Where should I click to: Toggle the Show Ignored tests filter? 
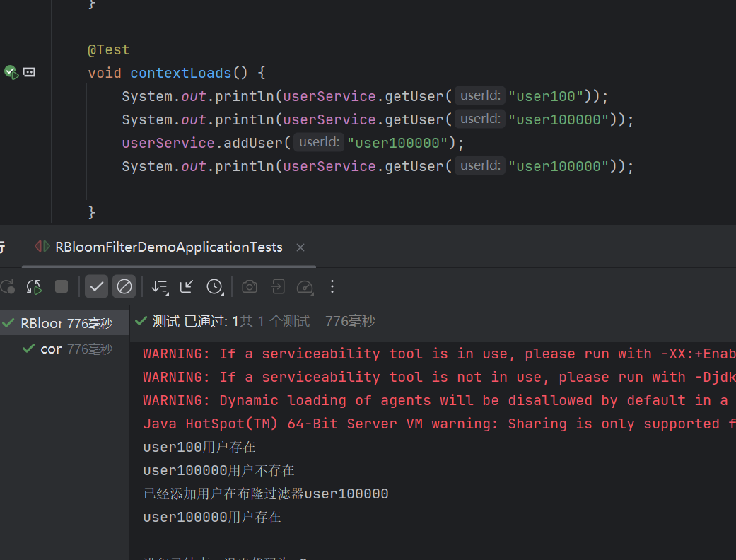tap(124, 286)
